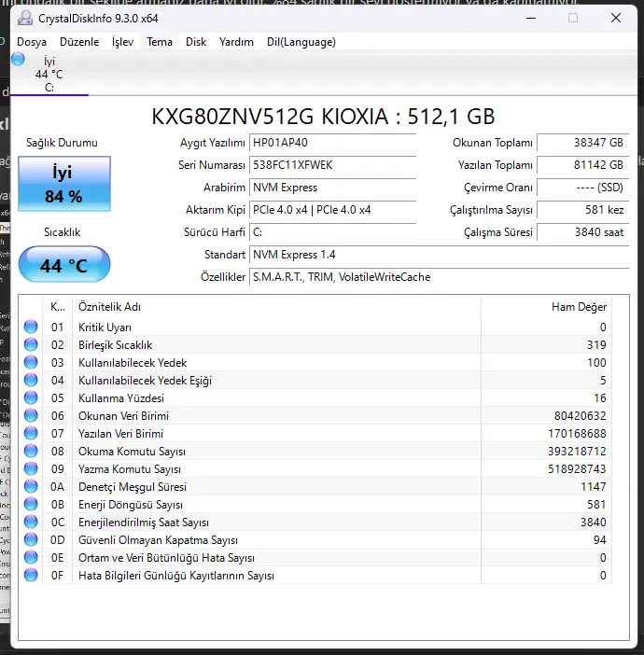Click the status orb for Yazma Komutu Sayısı row

click(31, 468)
